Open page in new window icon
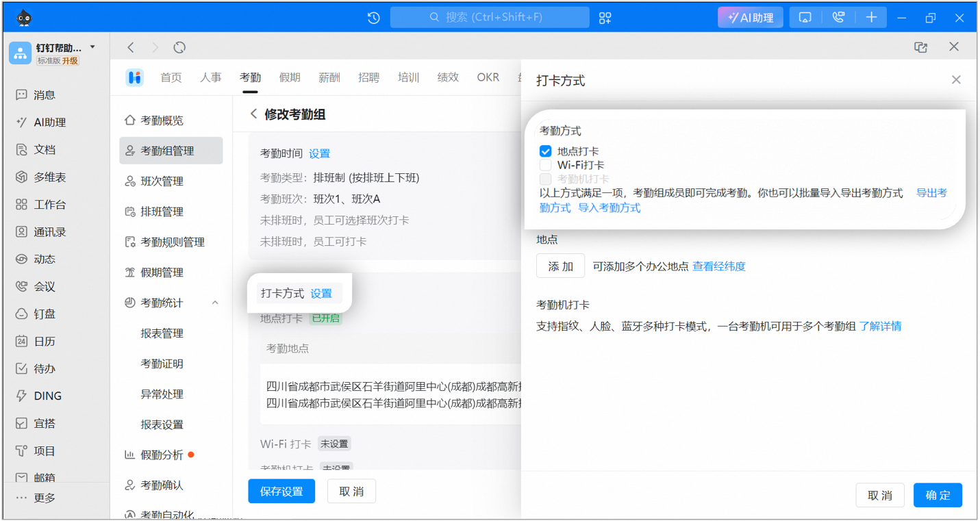 (x=921, y=47)
